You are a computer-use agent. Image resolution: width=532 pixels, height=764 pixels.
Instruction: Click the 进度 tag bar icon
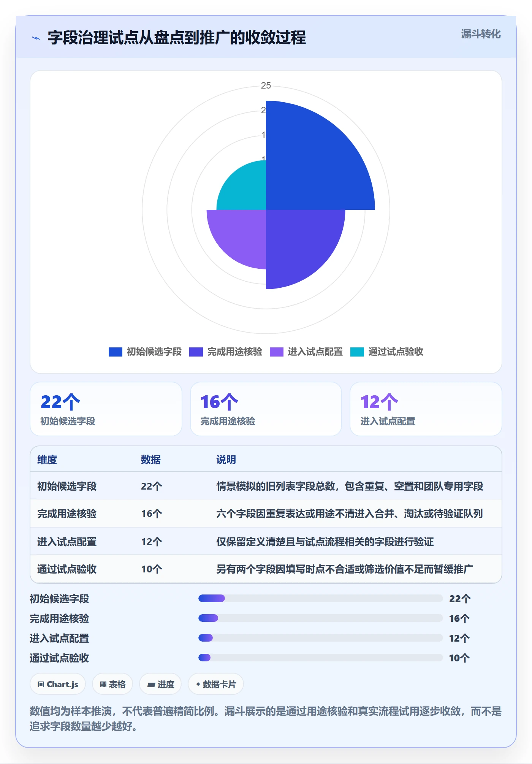tap(151, 685)
